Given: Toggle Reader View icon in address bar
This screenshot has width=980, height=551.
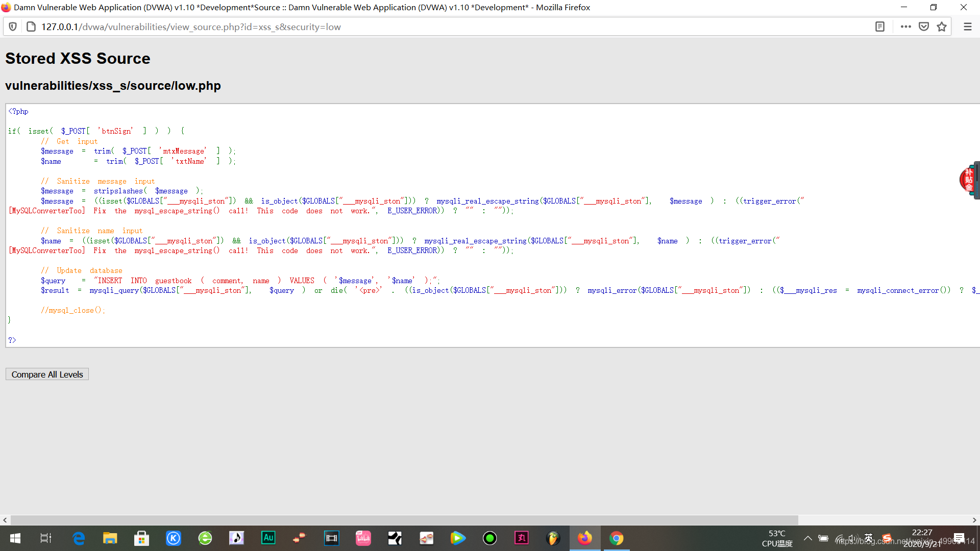Looking at the screenshot, I should (x=880, y=27).
